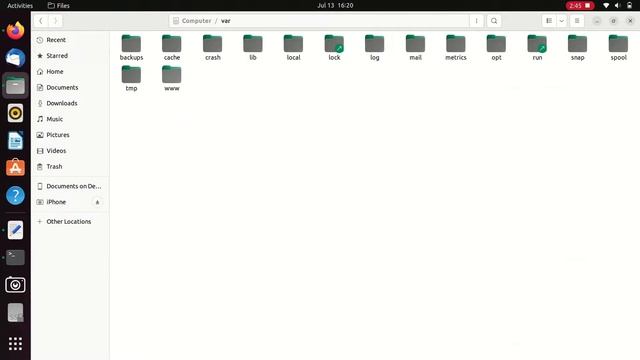Click the Files icon in the dock
Screen dimensions: 640x360
[x=16, y=86]
